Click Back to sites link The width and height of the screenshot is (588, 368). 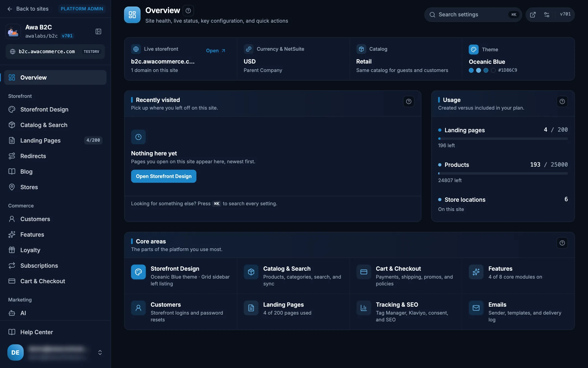coord(28,9)
